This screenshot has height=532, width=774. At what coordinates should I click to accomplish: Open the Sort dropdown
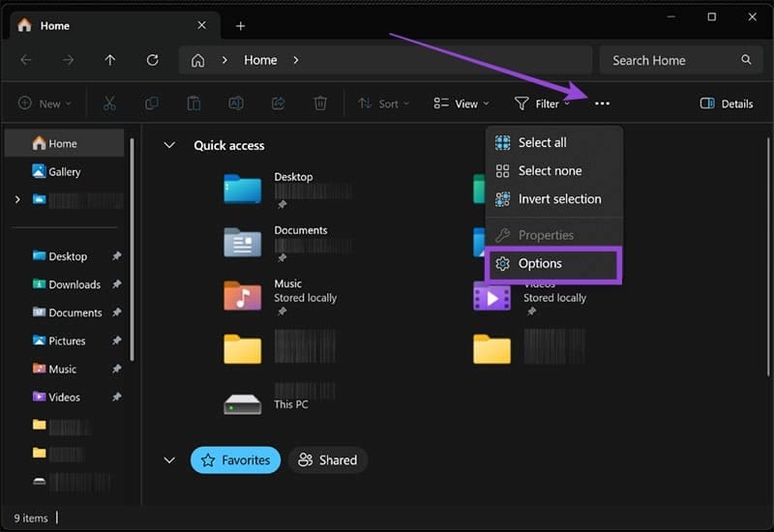pos(383,103)
